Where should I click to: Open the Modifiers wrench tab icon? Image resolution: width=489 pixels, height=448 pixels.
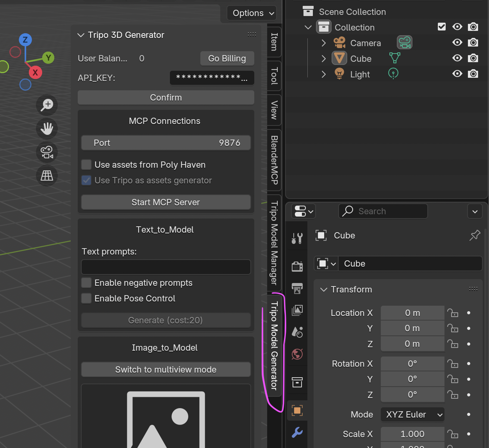pyautogui.click(x=297, y=432)
